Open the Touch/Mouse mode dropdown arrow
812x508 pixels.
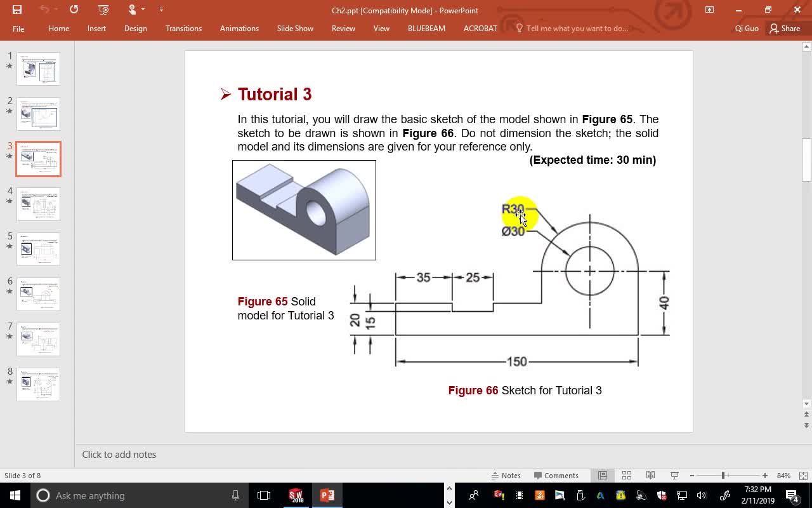(x=143, y=10)
